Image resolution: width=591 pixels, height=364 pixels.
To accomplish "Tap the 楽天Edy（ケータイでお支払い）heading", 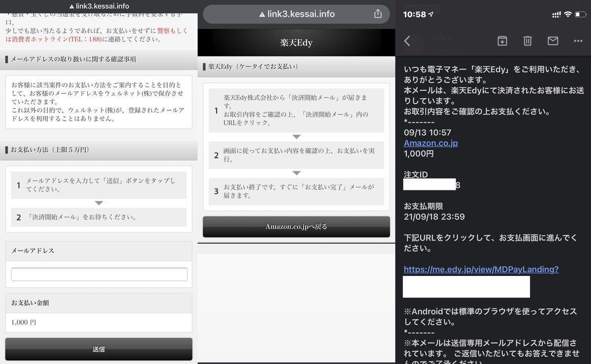I will tap(253, 66).
